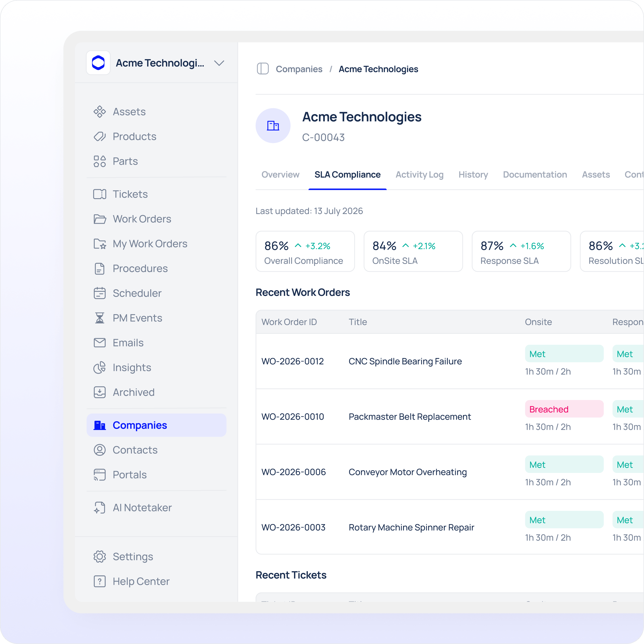Open the Emails envelope icon
644x644 pixels.
(99, 343)
